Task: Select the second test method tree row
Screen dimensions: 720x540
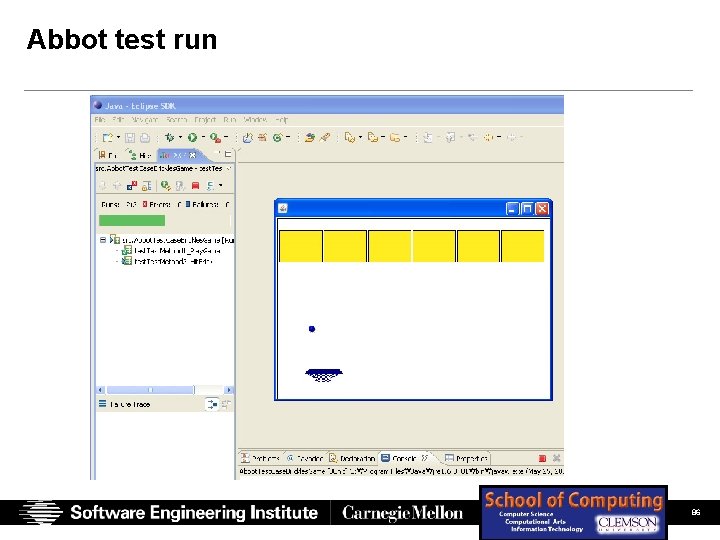Action: click(x=167, y=261)
